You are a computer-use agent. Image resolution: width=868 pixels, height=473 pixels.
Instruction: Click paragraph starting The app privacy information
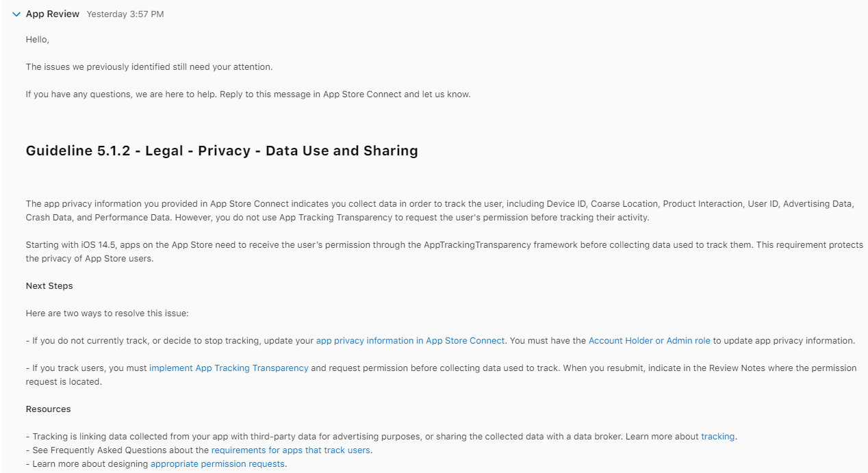[274, 204]
